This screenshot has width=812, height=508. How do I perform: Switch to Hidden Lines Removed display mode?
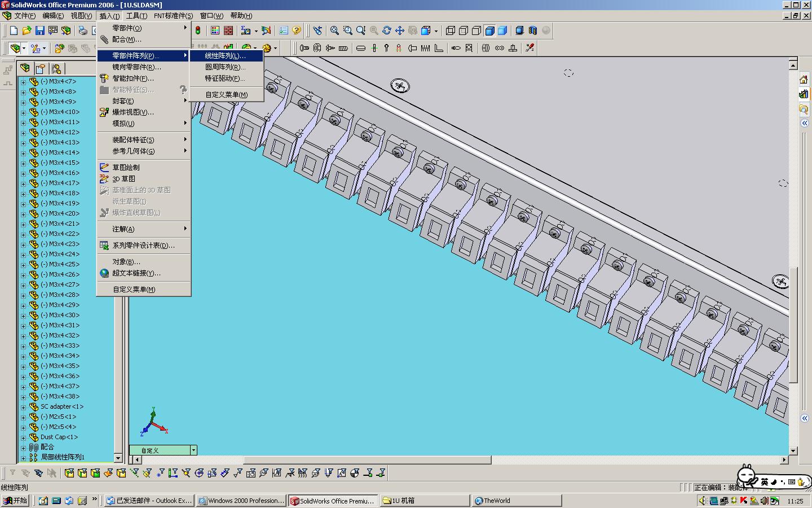pos(476,30)
